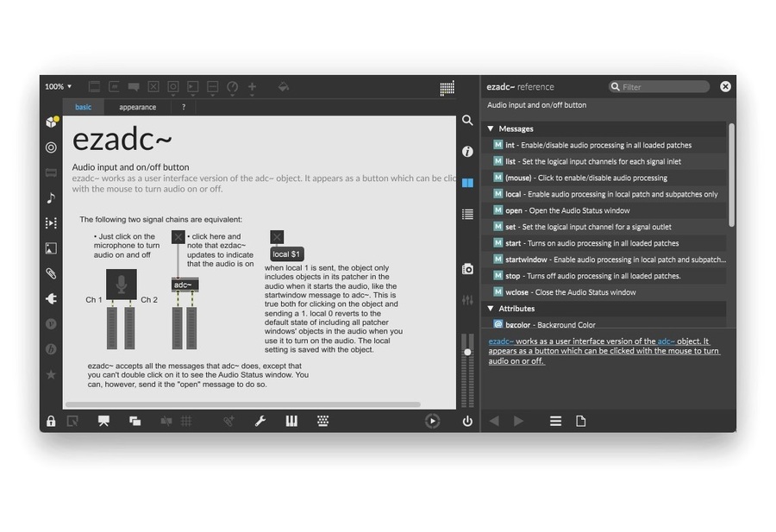The image size is (776, 532).
Task: Click the camera snapshots icon
Action: coord(467,269)
